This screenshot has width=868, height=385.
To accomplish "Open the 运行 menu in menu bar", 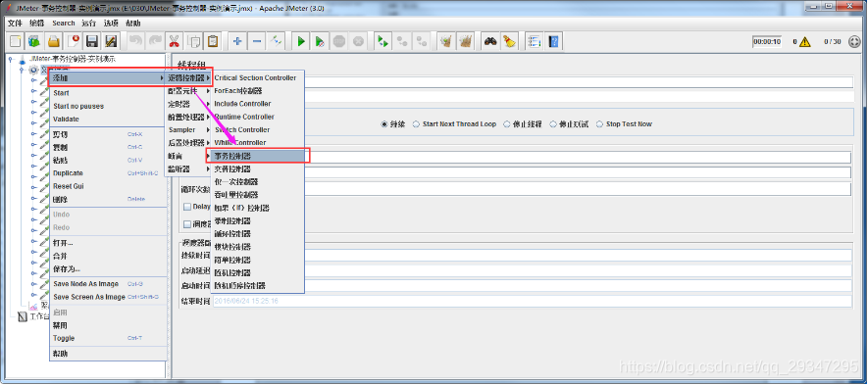I will 88,24.
